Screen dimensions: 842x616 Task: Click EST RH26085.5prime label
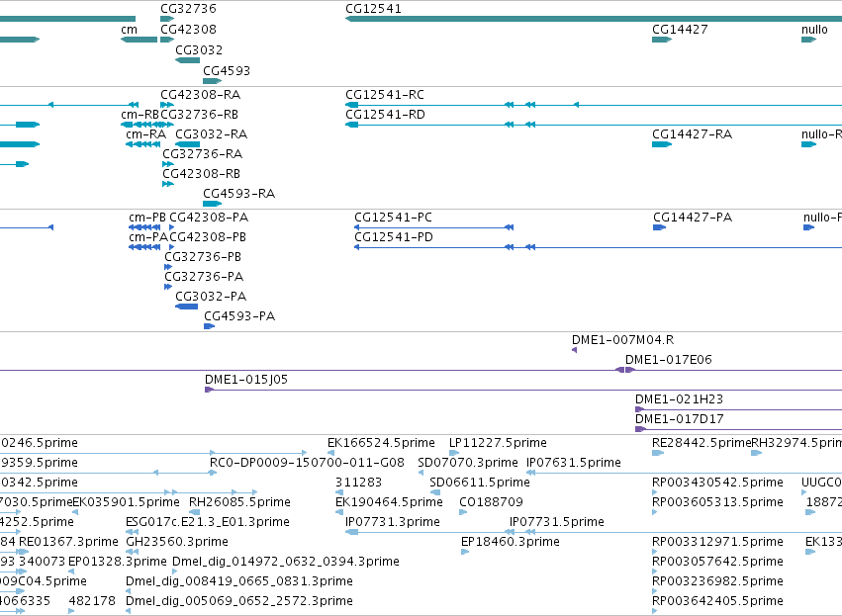point(239,502)
